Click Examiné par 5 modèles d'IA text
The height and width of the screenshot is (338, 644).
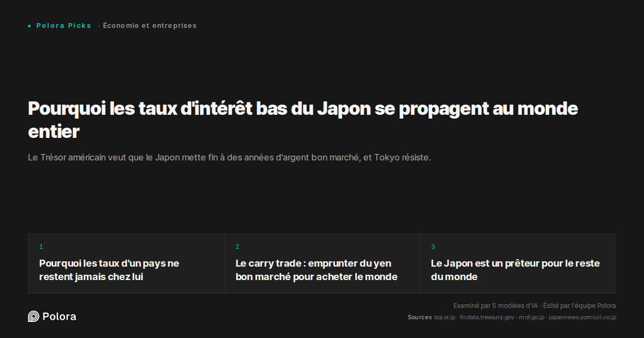click(495, 306)
